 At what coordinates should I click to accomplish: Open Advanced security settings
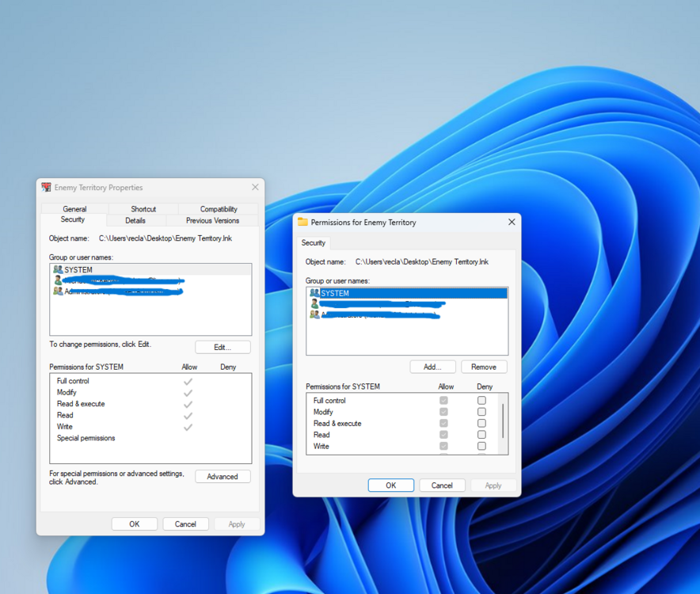[223, 477]
